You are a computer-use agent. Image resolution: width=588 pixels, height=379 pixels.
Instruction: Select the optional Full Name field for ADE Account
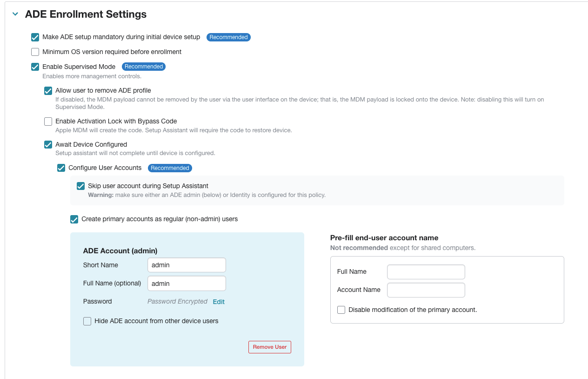187,283
